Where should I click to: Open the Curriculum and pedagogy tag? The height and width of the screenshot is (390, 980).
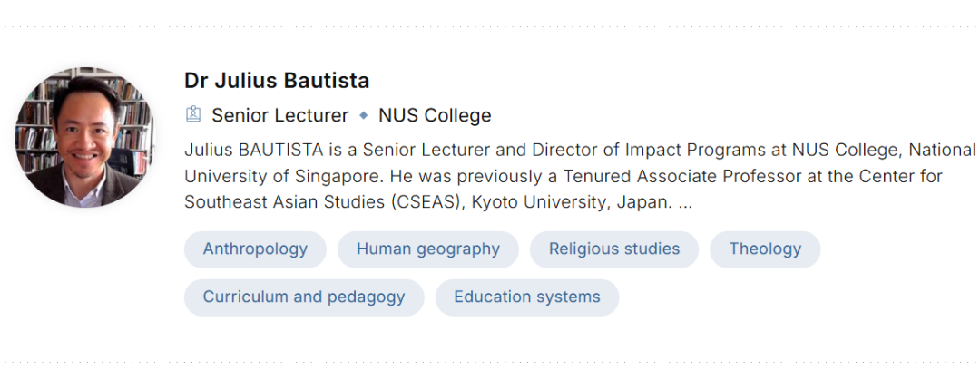point(304,297)
